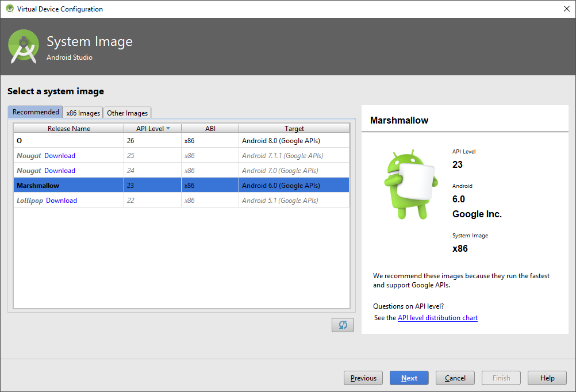Go back with the Previous button
Viewport: 576px width, 392px height.
(x=363, y=378)
